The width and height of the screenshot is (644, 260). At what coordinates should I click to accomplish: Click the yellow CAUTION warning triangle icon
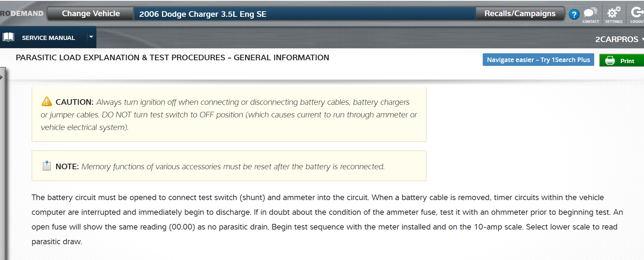tap(47, 102)
